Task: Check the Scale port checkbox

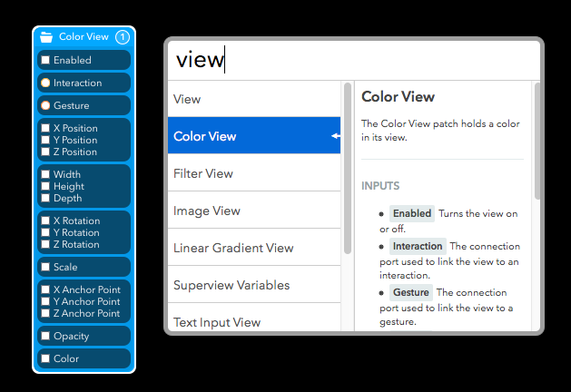Action: [45, 267]
